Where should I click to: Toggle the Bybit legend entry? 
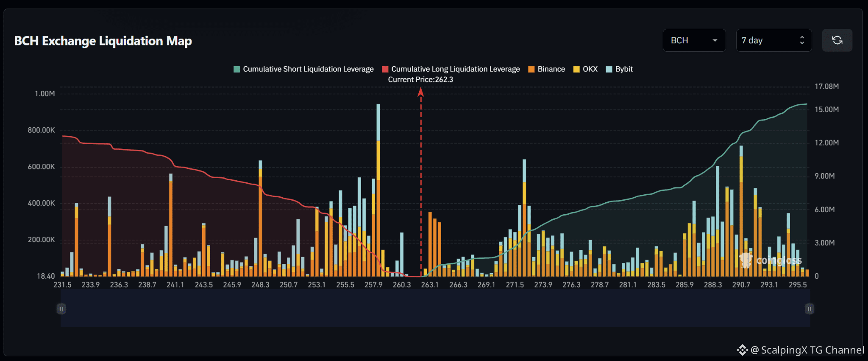(619, 69)
